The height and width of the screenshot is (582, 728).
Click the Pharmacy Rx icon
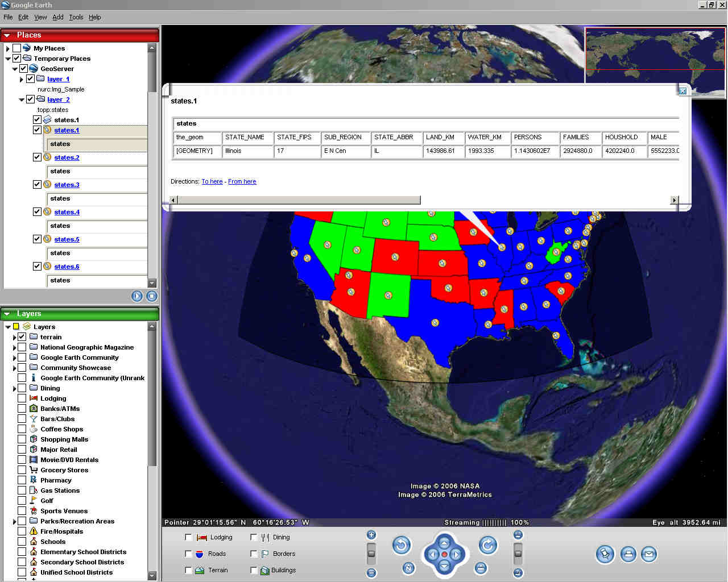click(34, 480)
